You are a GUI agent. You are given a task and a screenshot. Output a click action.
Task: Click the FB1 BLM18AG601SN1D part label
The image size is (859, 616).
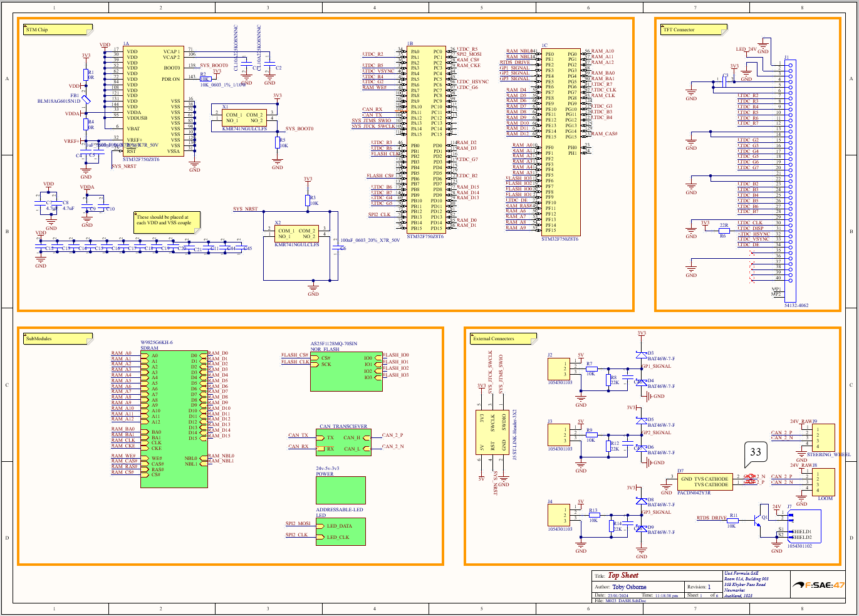pos(59,101)
